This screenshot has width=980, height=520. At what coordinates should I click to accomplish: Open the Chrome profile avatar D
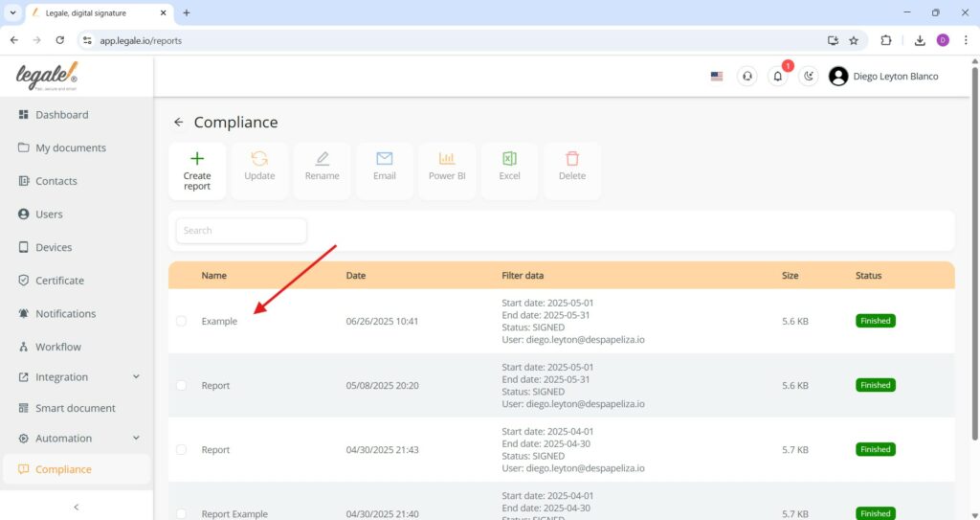943,40
